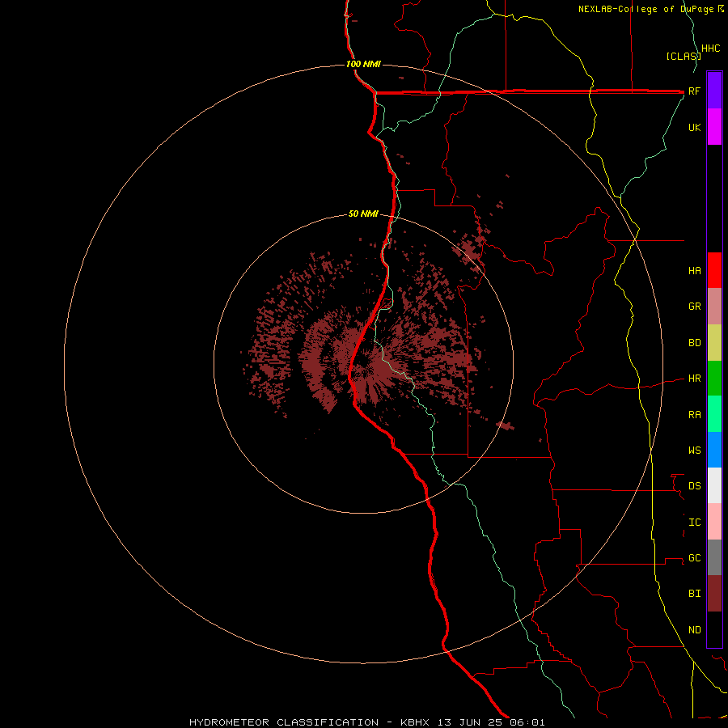Select the GR pink legend swatch
The image size is (728, 728).
[714, 307]
